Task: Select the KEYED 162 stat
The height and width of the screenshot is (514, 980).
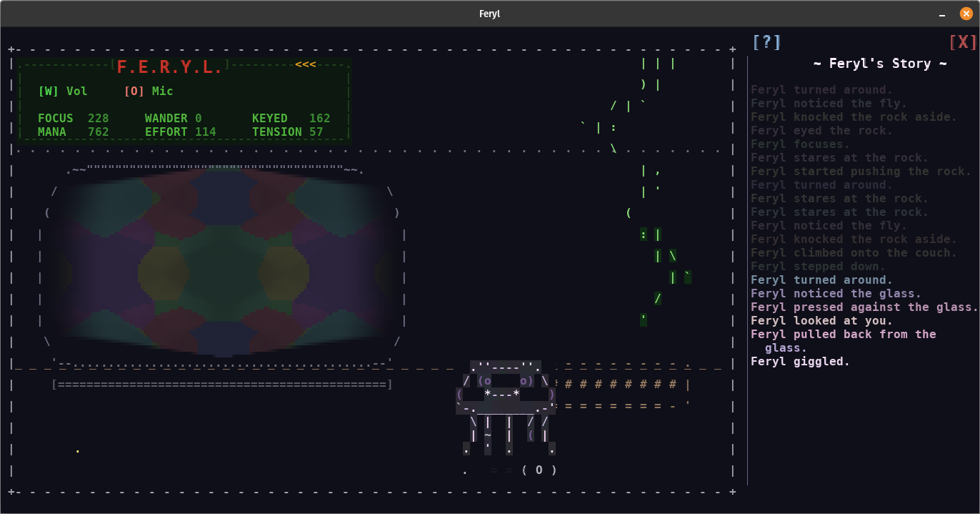Action: point(291,119)
